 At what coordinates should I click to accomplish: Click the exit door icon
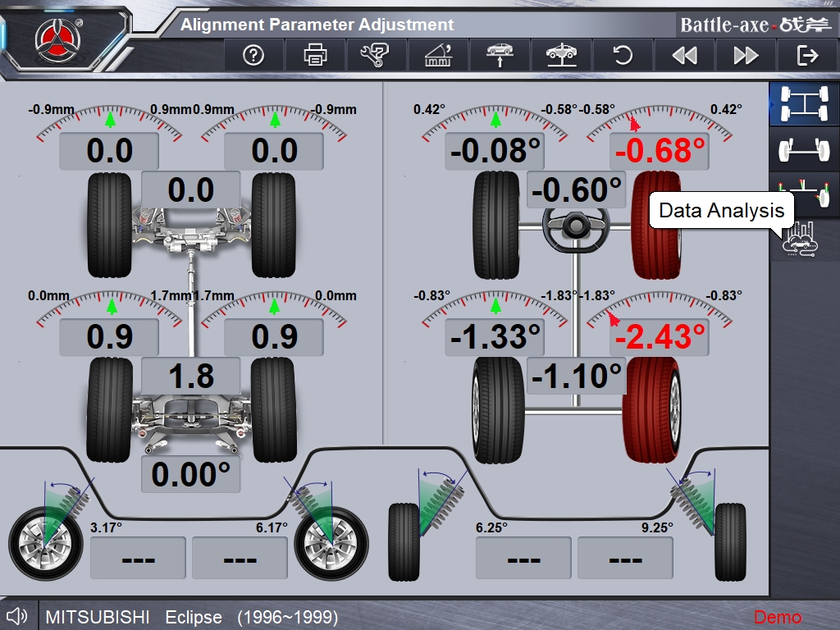pos(807,55)
